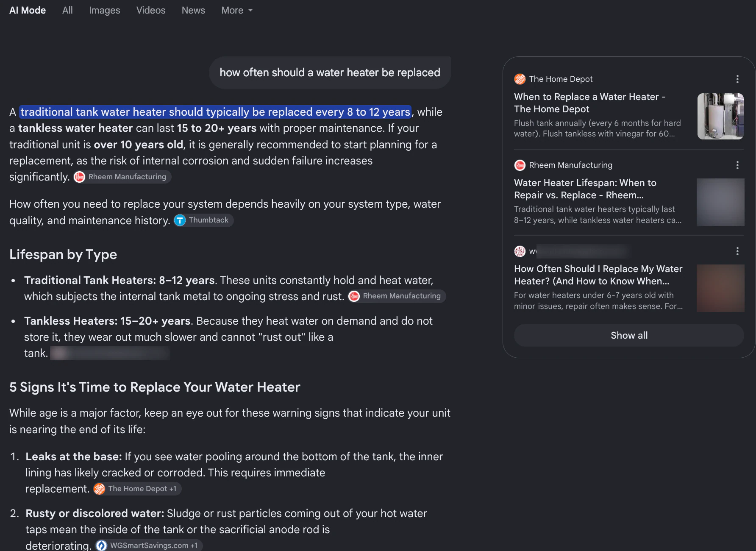Click the Show all sources button

pyautogui.click(x=629, y=335)
